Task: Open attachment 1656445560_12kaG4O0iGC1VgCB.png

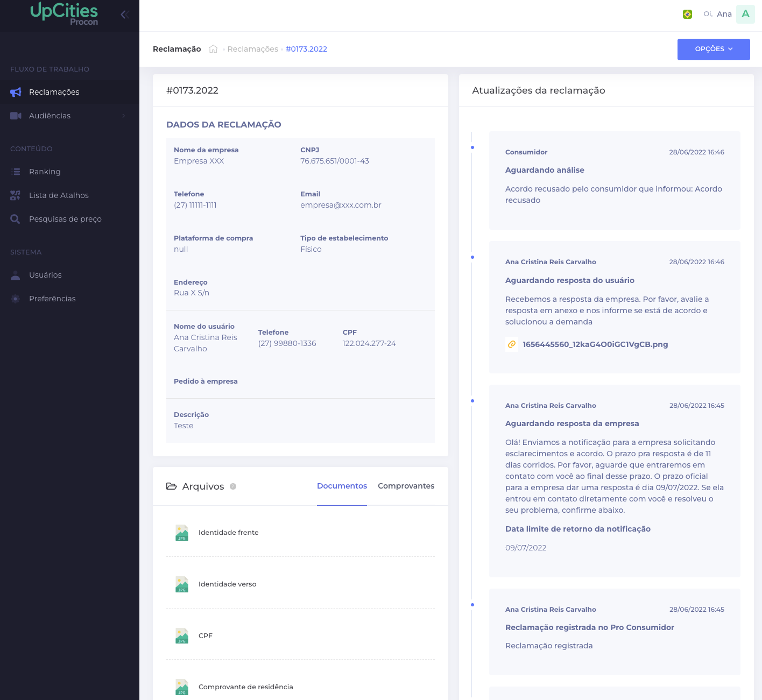Action: coord(595,344)
